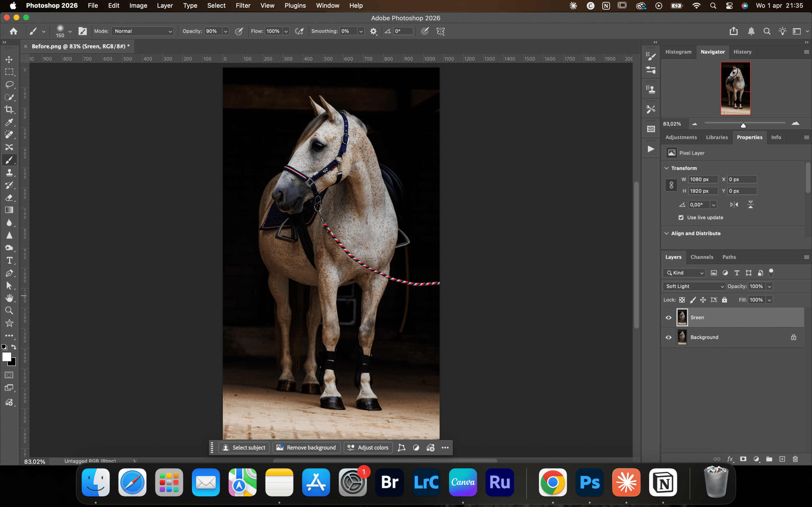Image resolution: width=812 pixels, height=507 pixels.
Task: Open the brush blend Mode dropdown
Action: [x=142, y=31]
